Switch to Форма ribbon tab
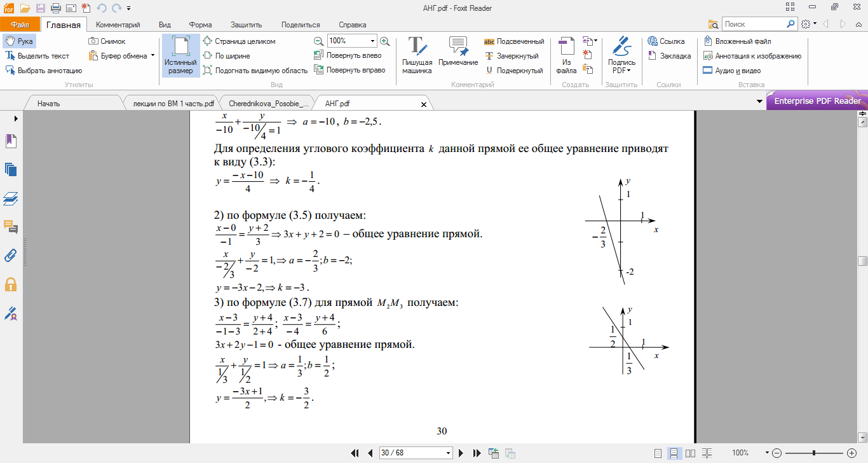This screenshot has width=868, height=463. pyautogui.click(x=200, y=25)
